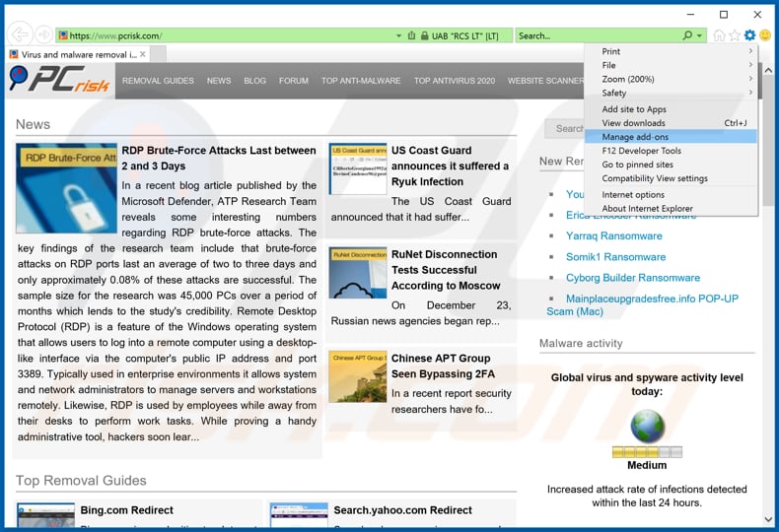Open Bing.com Redirect removal guide
The width and height of the screenshot is (779, 532).
pos(126,509)
